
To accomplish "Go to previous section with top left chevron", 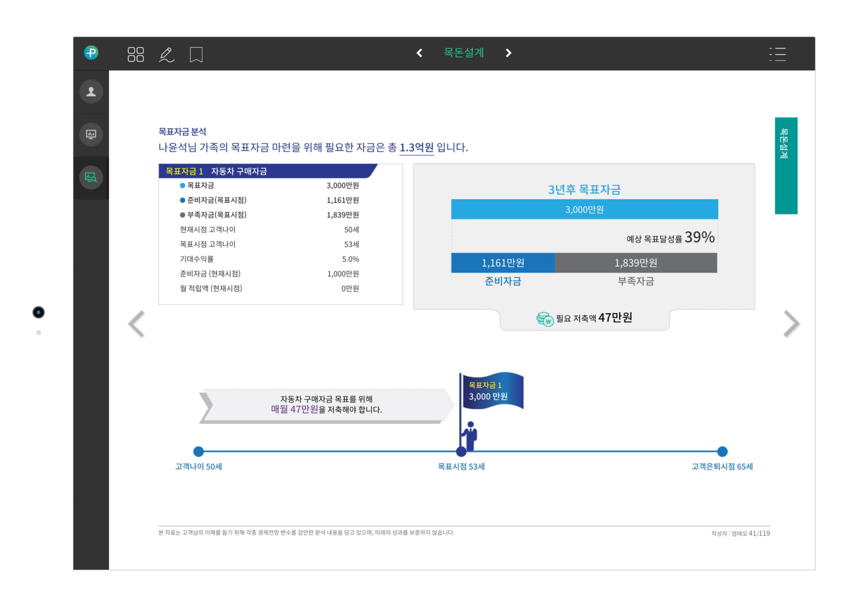I will point(419,53).
